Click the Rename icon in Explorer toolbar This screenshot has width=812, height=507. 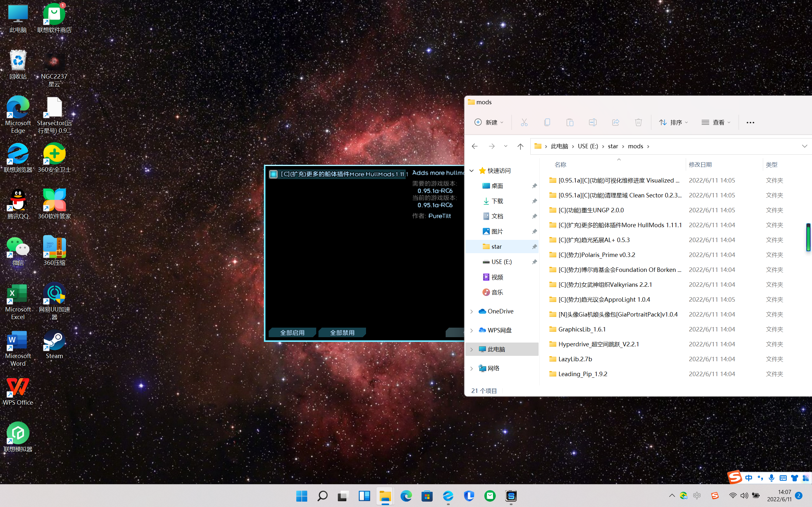click(x=593, y=122)
